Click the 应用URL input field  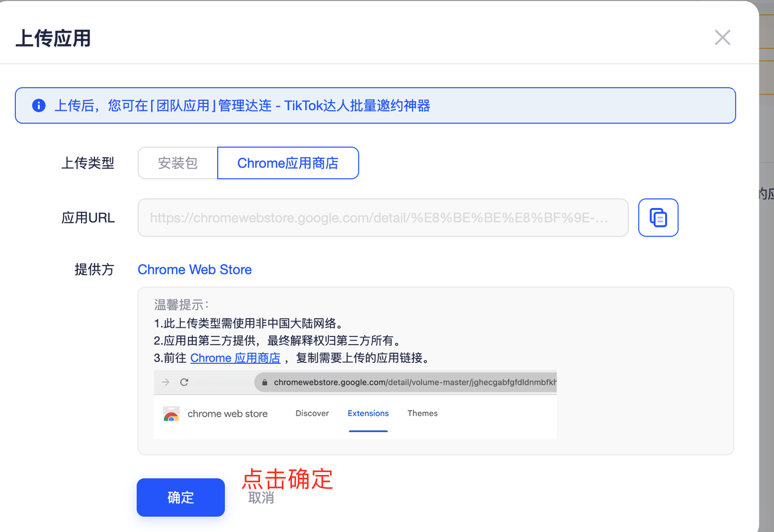[383, 218]
